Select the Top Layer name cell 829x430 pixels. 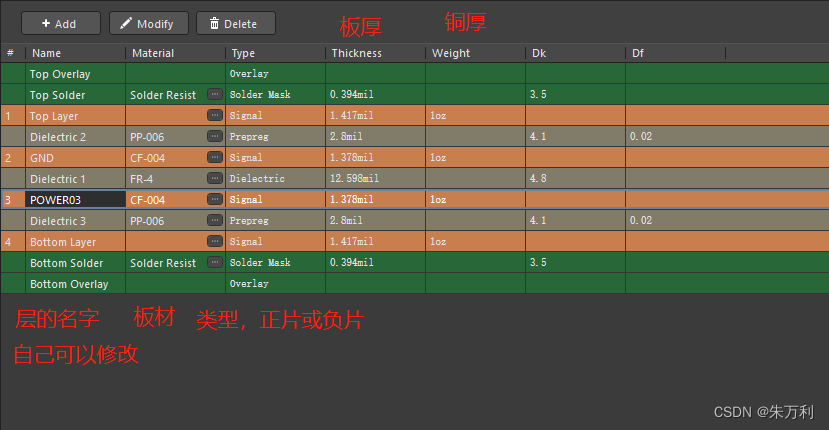(76, 115)
